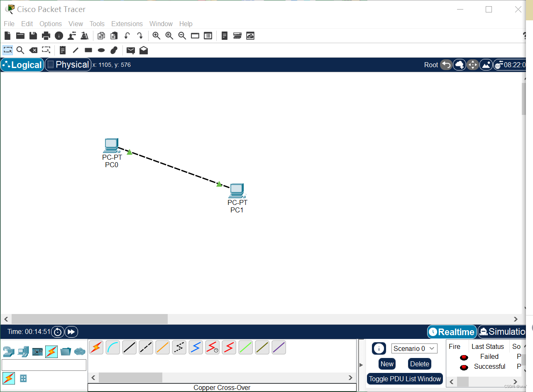Select the Draw Rectangle tool
Screen dimensions: 533x392
88,50
